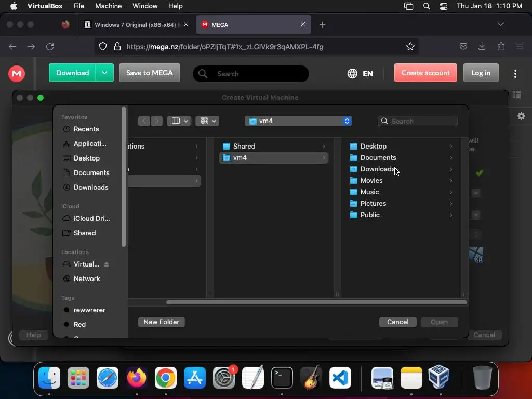Select Network under Locations
This screenshot has width=532, height=399.
tap(87, 278)
